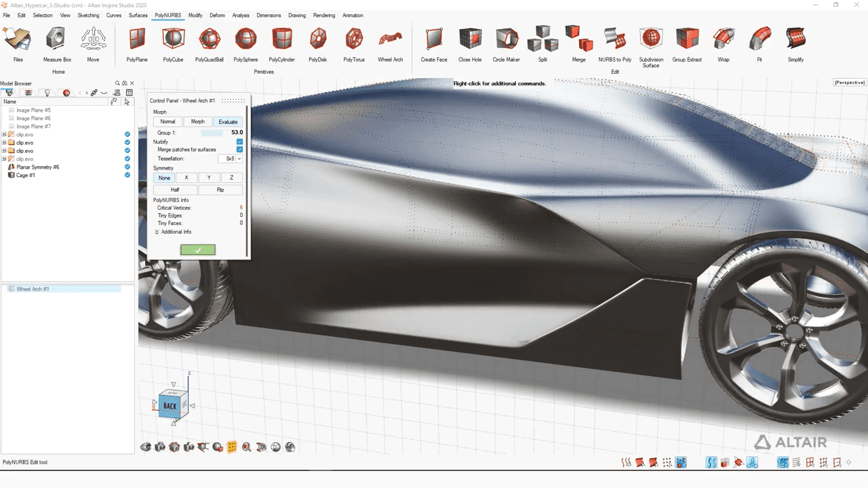Open the Files tool in the ribbon
Viewport: 868px width, 488px height.
coord(18,45)
